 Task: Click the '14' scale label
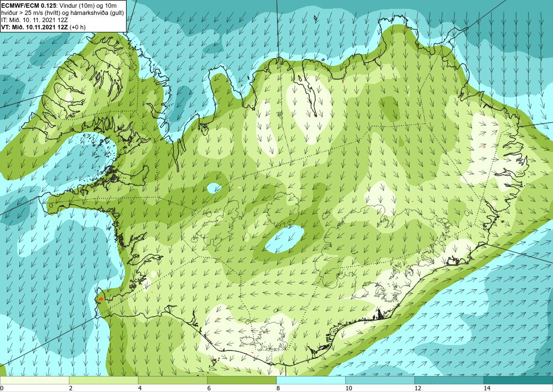487,388
